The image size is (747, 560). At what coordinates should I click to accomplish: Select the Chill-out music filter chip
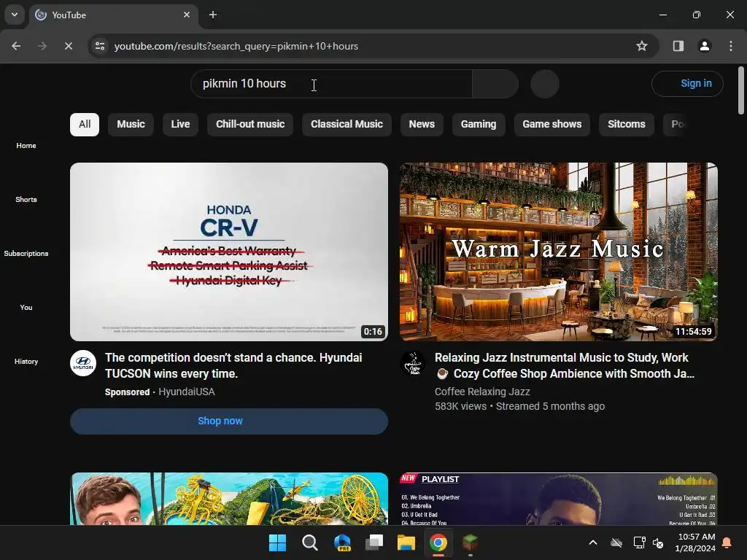250,124
